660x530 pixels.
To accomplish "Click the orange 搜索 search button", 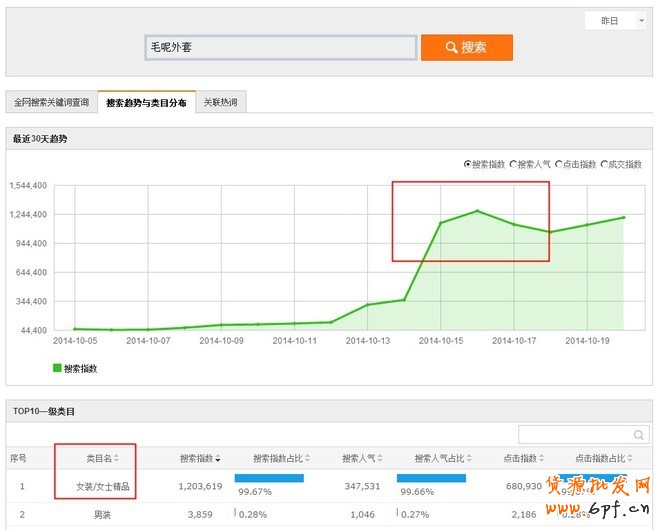I will [466, 47].
